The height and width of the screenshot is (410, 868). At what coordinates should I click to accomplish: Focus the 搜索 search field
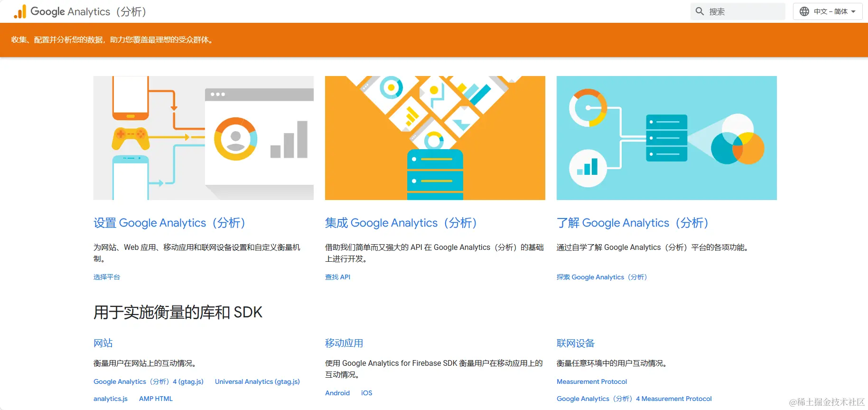coord(738,11)
